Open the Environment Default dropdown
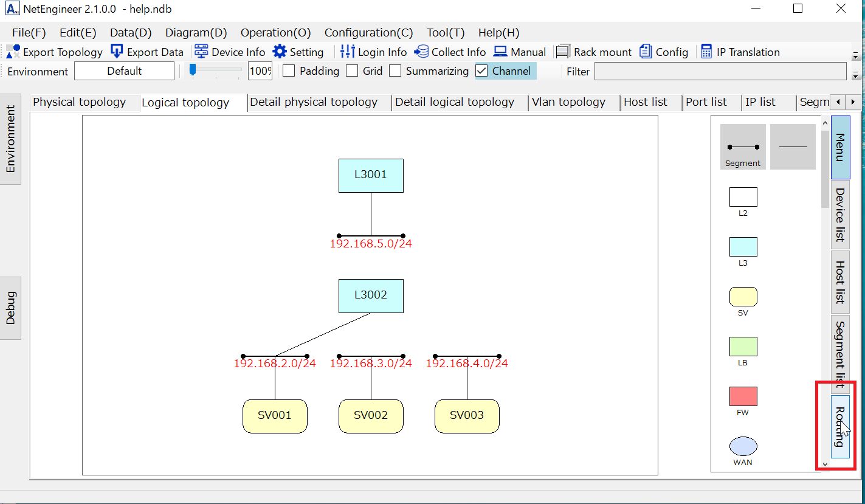Screen dimensions: 865x504 [x=124, y=71]
